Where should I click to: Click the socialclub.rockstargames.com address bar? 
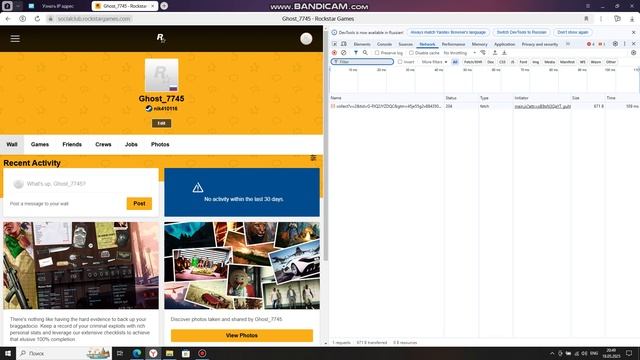click(x=94, y=19)
